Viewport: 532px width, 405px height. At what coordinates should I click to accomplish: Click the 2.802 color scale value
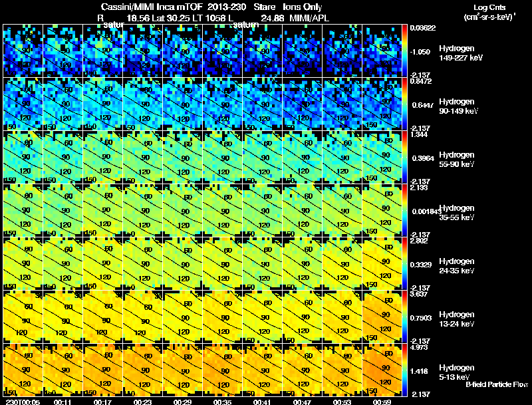(419, 241)
